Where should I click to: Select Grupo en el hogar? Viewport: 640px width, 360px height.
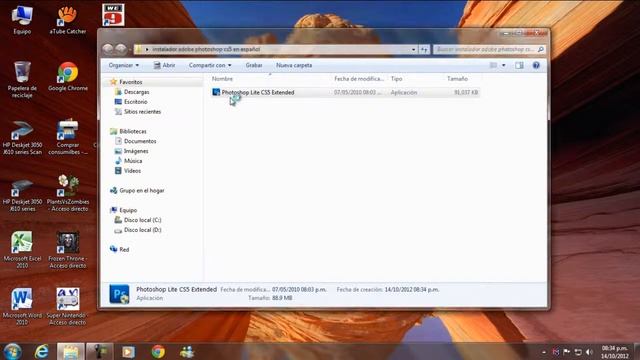point(142,191)
